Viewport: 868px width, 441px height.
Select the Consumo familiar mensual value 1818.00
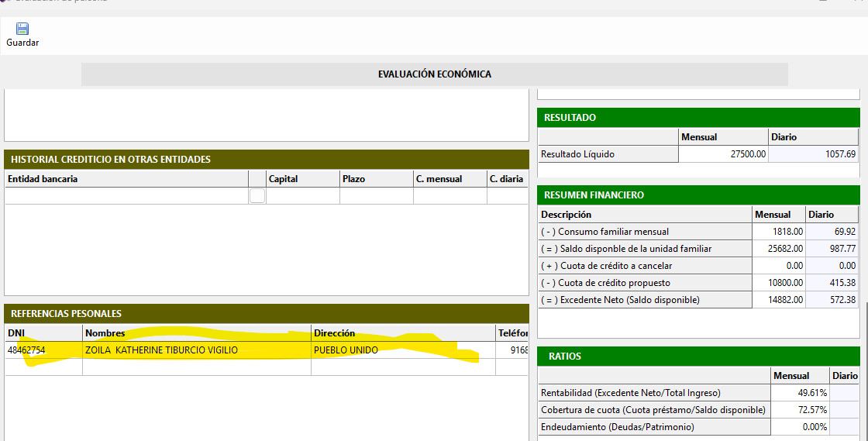(778, 232)
